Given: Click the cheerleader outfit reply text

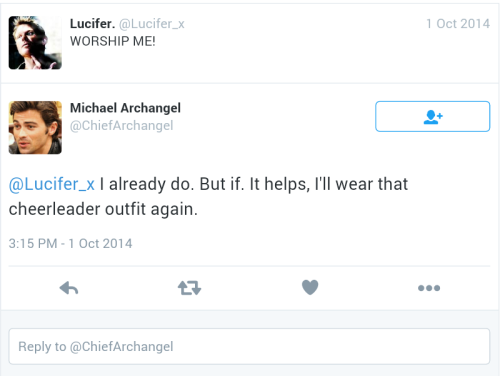Looking at the screenshot, I should 103,209.
